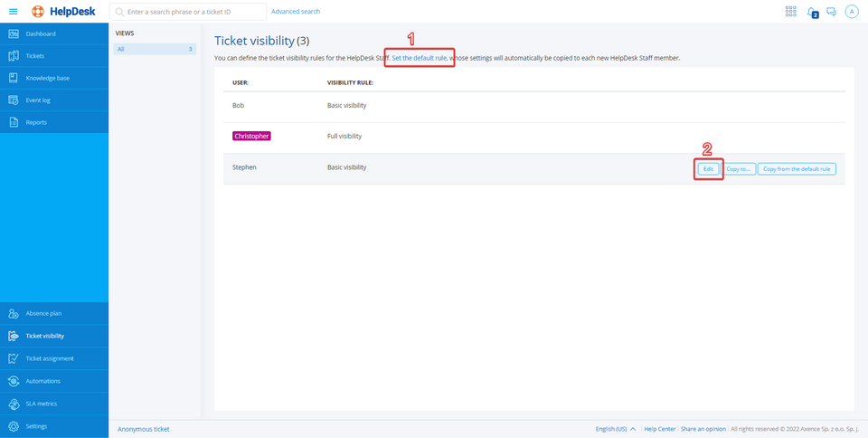Expand the English (US) language selector
Viewport: 868px width, 438px height.
click(x=615, y=429)
